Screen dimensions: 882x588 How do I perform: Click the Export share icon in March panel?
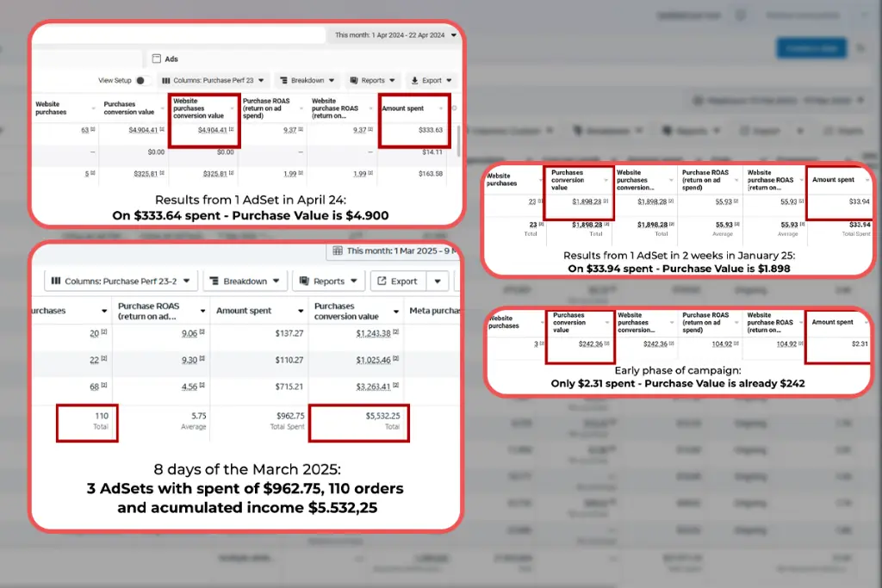[x=380, y=282]
